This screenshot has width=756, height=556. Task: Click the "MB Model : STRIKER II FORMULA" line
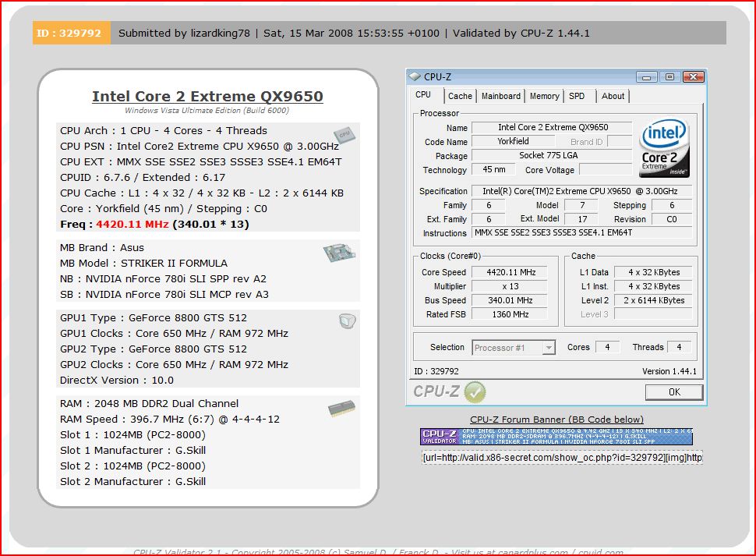[x=143, y=264]
